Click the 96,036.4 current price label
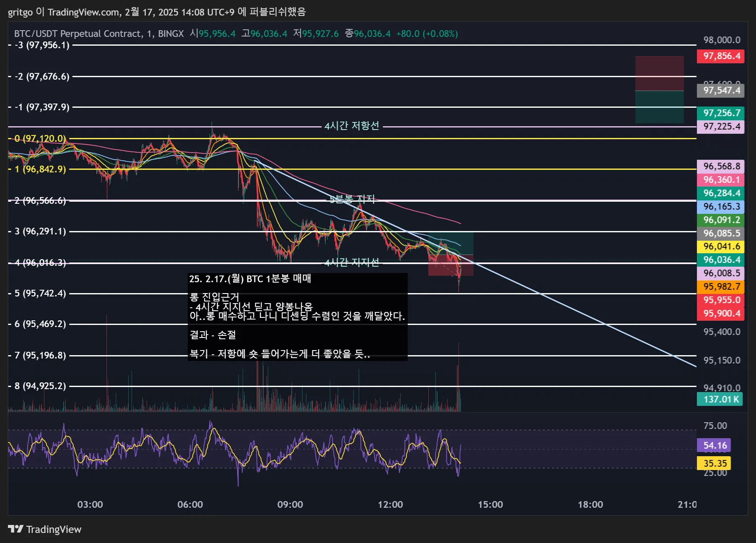756x543 pixels. click(x=721, y=260)
